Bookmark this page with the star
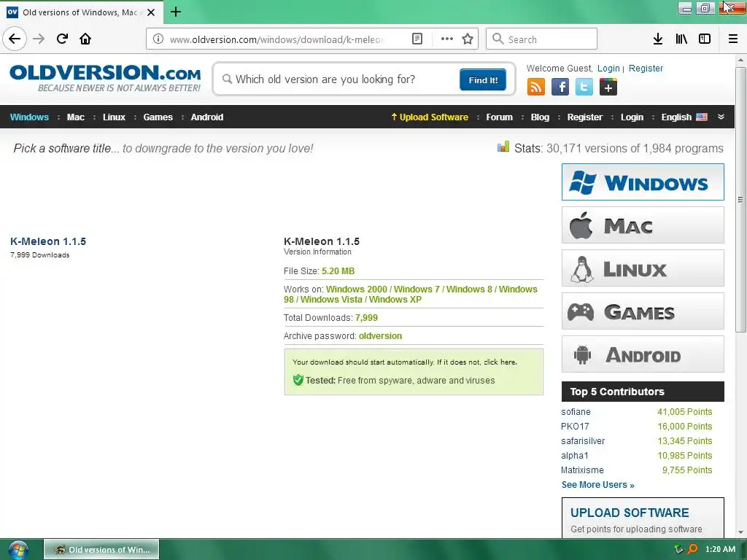 (x=468, y=39)
